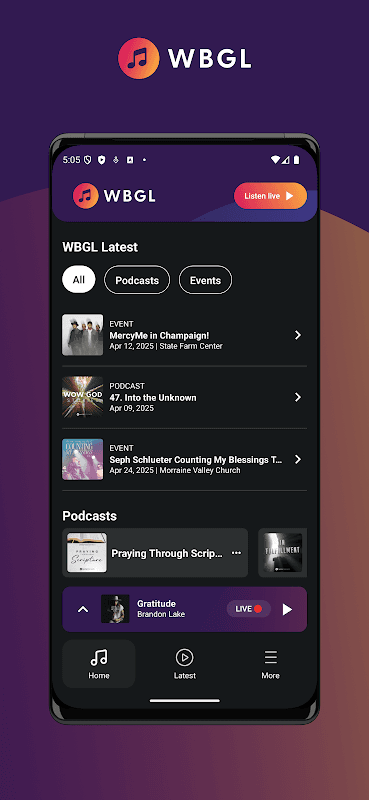Open chevron for 47. Into the Unknown
369x800 pixels.
pos(298,397)
